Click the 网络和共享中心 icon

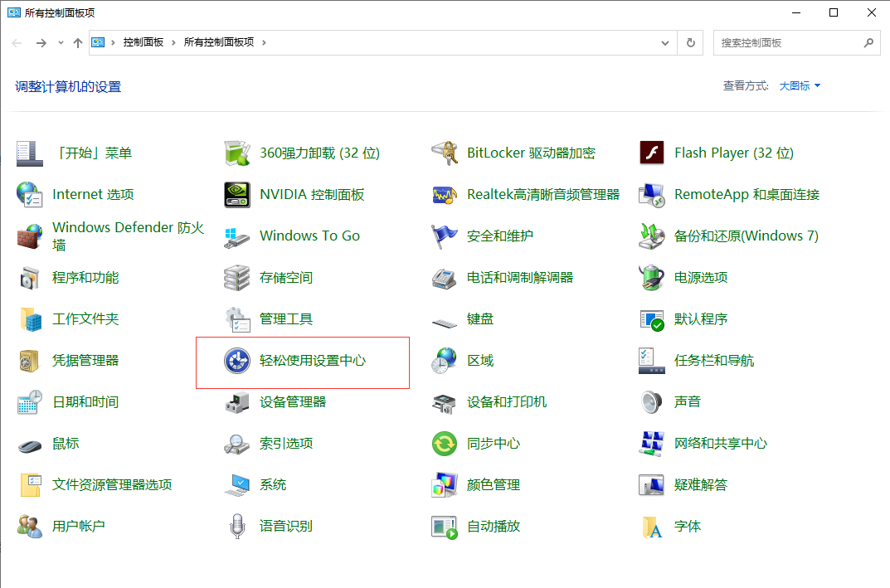point(652,444)
